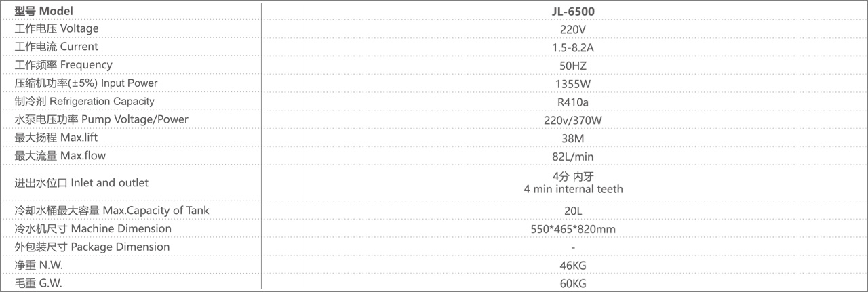The height and width of the screenshot is (292, 868).
Task: Click the R410a refrigerant value
Action: coord(573,102)
